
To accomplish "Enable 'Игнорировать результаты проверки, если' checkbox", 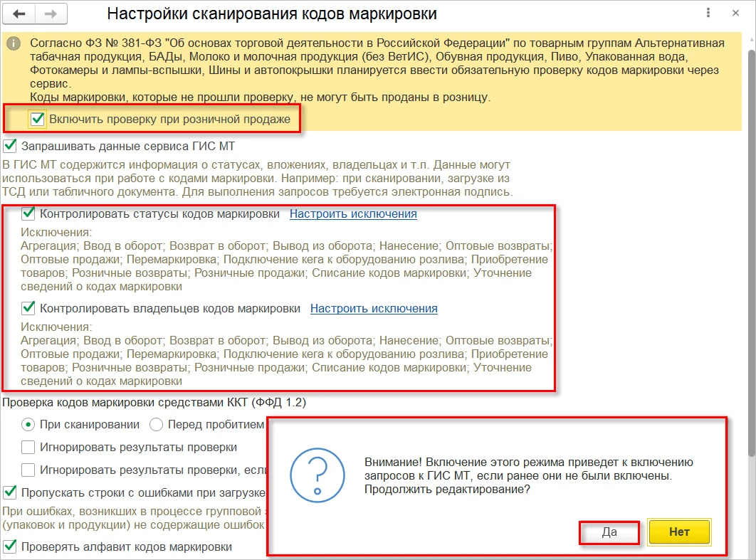I will click(x=28, y=470).
